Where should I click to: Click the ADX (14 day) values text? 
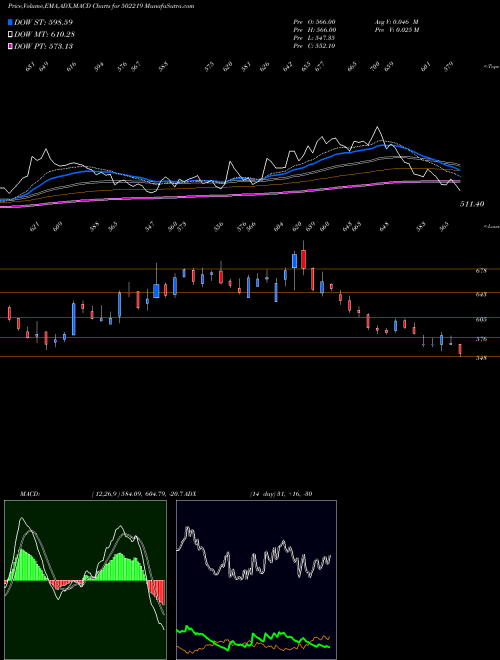pos(281,494)
